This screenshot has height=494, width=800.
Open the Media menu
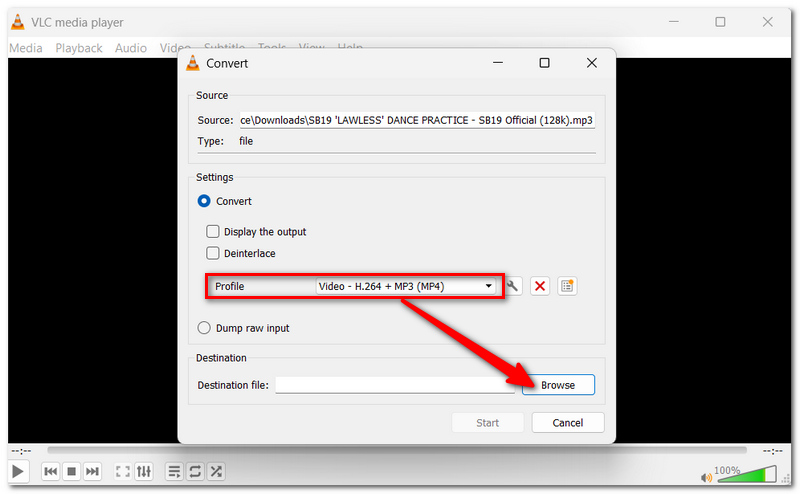click(26, 48)
